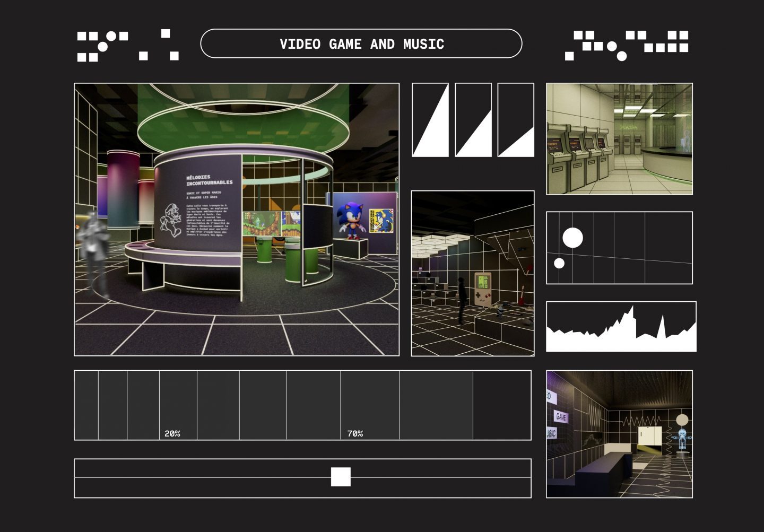Click the 70% label in the segmented bar
The height and width of the screenshot is (532, 764).
(355, 433)
